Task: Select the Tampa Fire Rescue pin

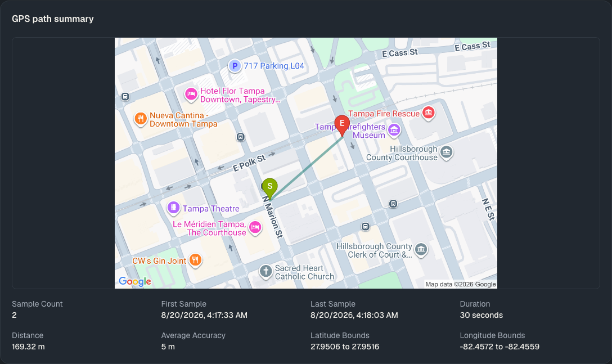Action: [428, 113]
